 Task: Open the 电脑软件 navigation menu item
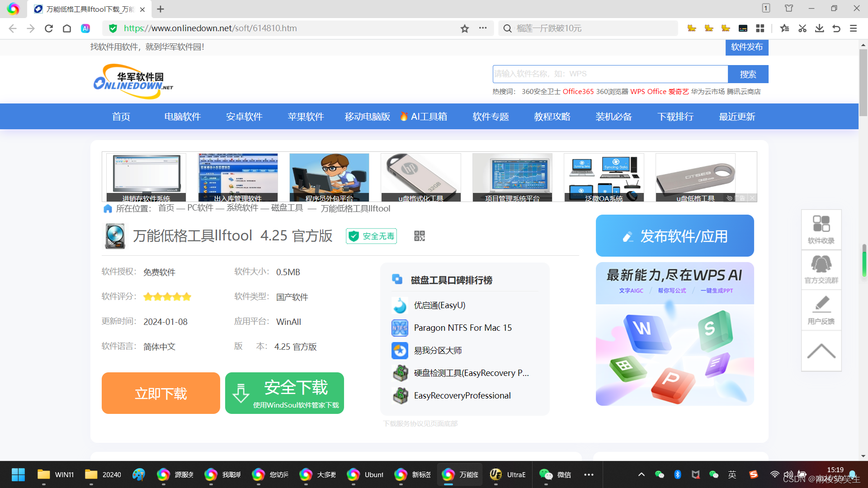[x=182, y=117]
